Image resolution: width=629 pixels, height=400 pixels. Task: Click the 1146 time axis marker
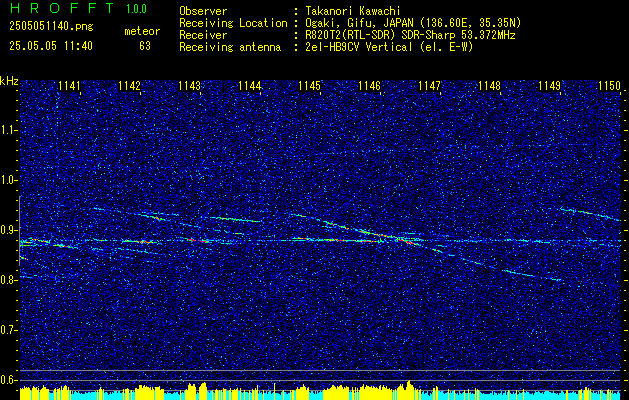click(x=369, y=86)
